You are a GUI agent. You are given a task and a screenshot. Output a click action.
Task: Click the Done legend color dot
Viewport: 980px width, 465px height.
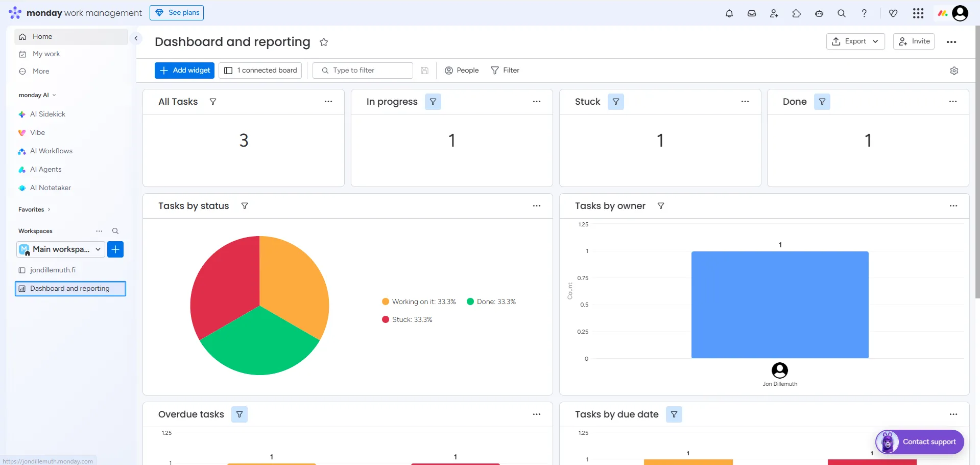pyautogui.click(x=470, y=301)
